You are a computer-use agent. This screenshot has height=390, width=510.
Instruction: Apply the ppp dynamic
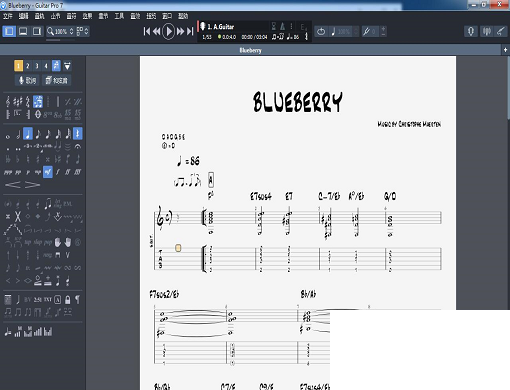click(x=8, y=172)
